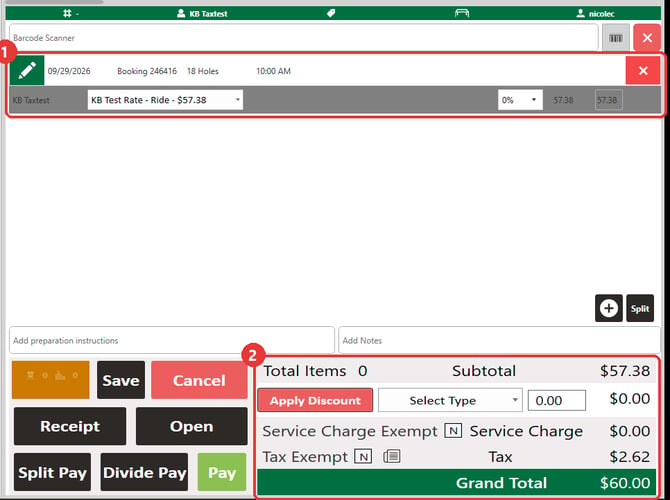Click the table icon in green header
The image size is (670, 500).
pos(461,13)
